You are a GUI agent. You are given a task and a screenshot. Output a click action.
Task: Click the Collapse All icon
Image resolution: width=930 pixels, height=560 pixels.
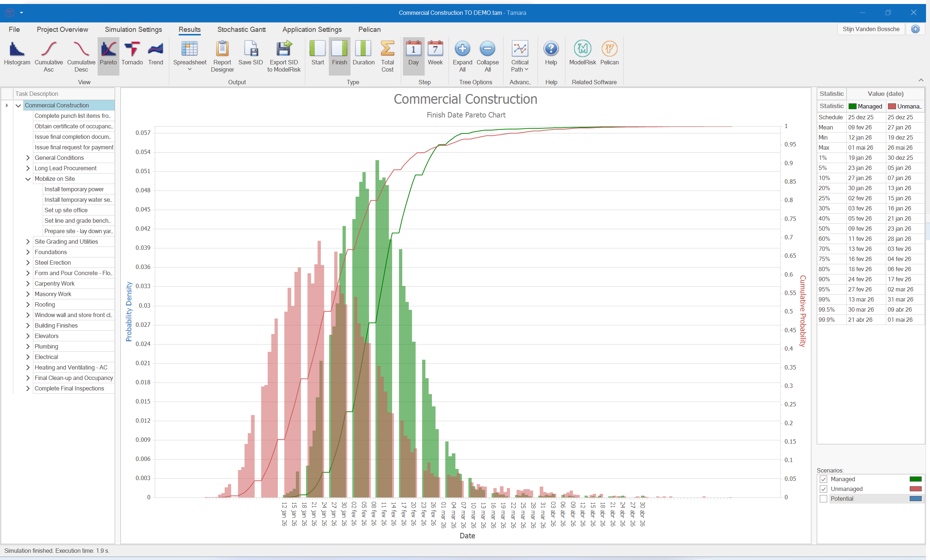487,49
